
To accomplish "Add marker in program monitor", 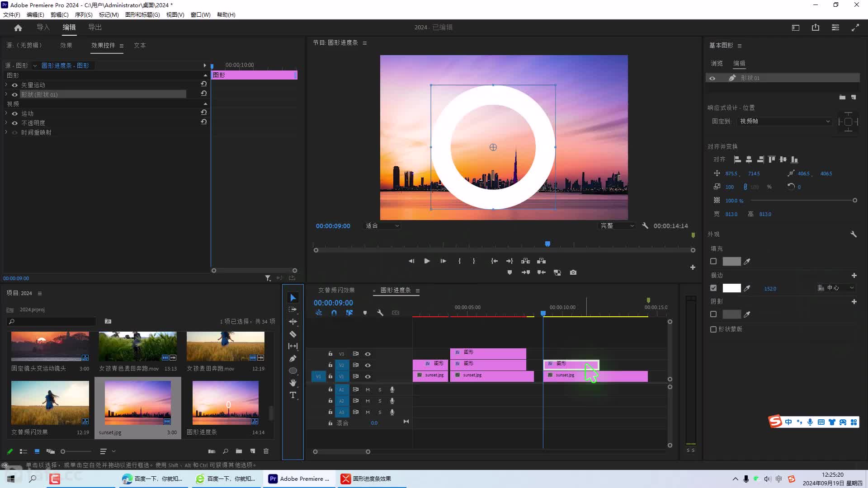I will (509, 272).
